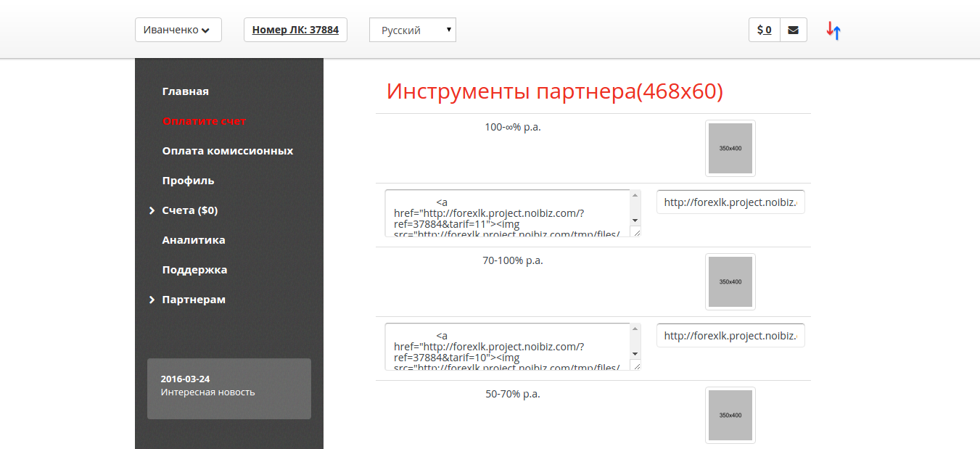The width and height of the screenshot is (980, 449).
Task: Click the 2016-03-24 news date
Action: tap(186, 379)
